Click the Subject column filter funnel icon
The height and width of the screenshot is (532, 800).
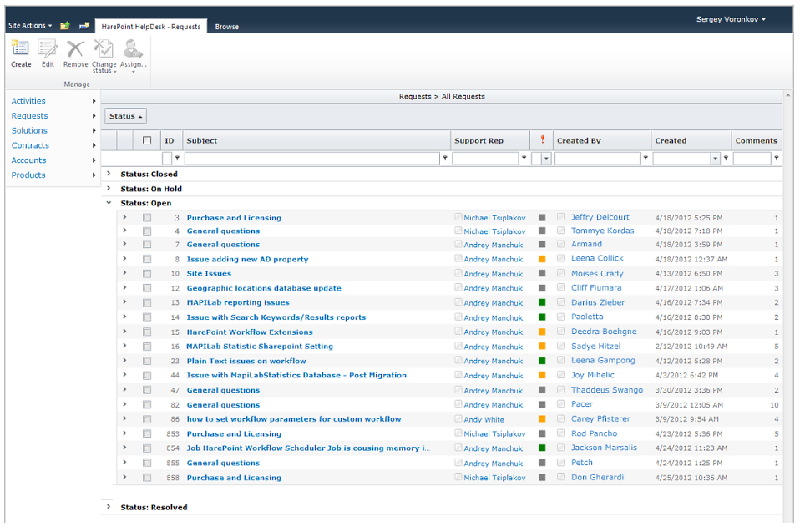click(444, 159)
